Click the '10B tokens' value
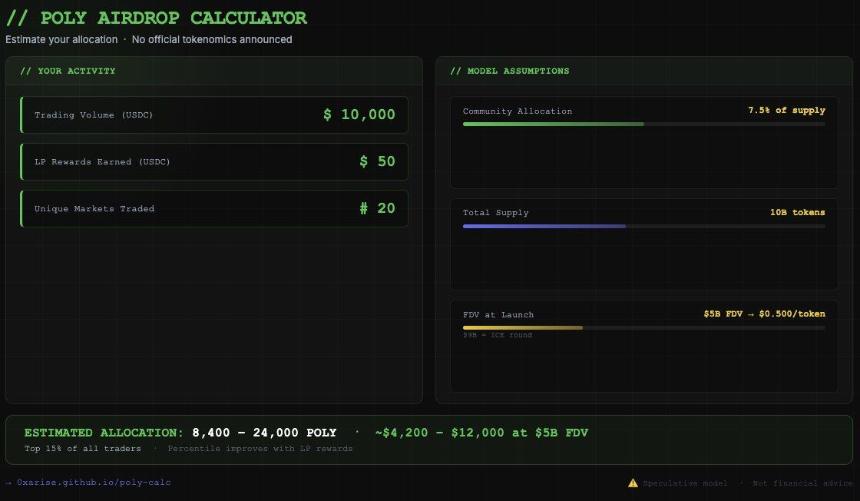 point(797,212)
